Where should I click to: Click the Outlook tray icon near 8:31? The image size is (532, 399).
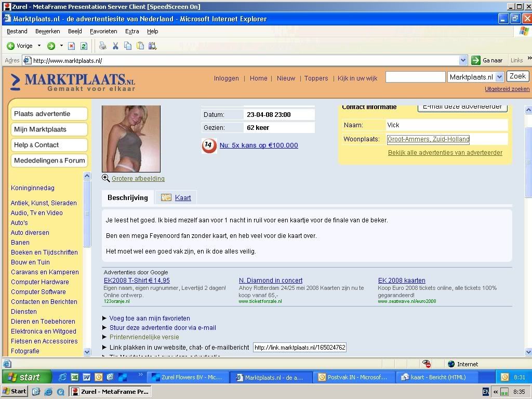click(x=505, y=377)
